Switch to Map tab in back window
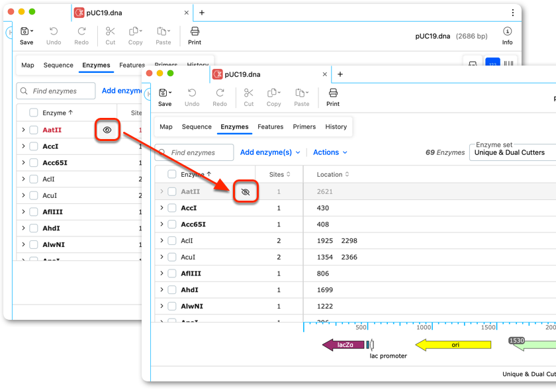 pos(28,66)
